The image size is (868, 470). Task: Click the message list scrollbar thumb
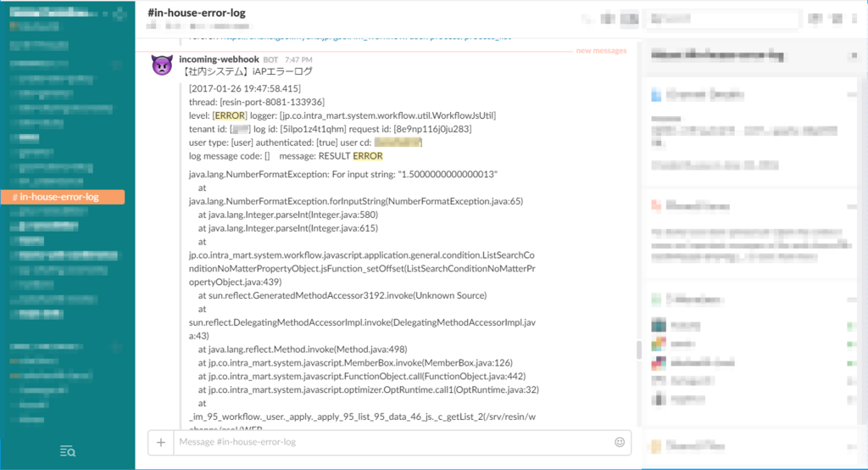click(x=639, y=350)
